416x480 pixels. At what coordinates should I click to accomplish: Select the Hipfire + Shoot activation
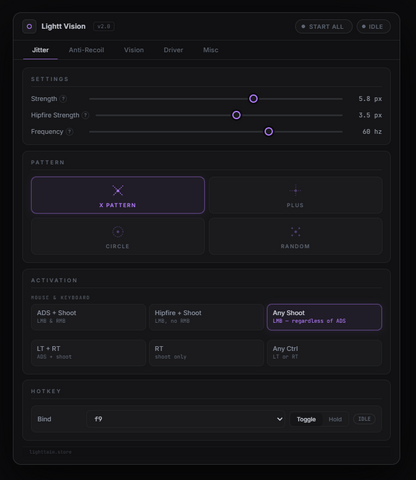pos(206,317)
